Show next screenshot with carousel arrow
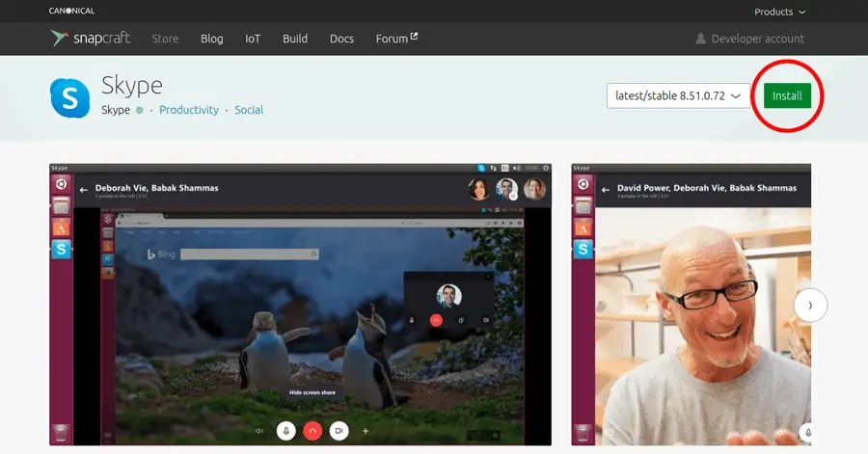Viewport: 868px width, 454px height. [x=810, y=306]
